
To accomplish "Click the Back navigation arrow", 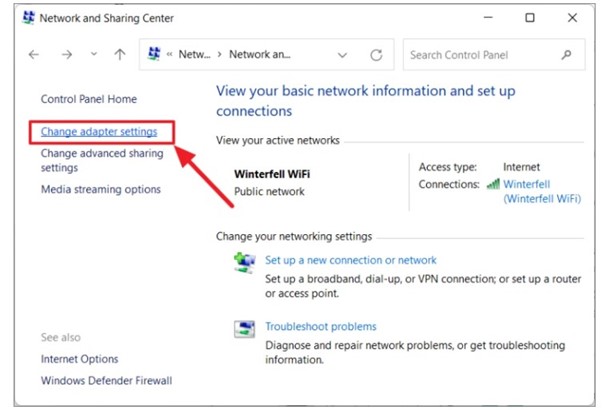I will (x=34, y=55).
